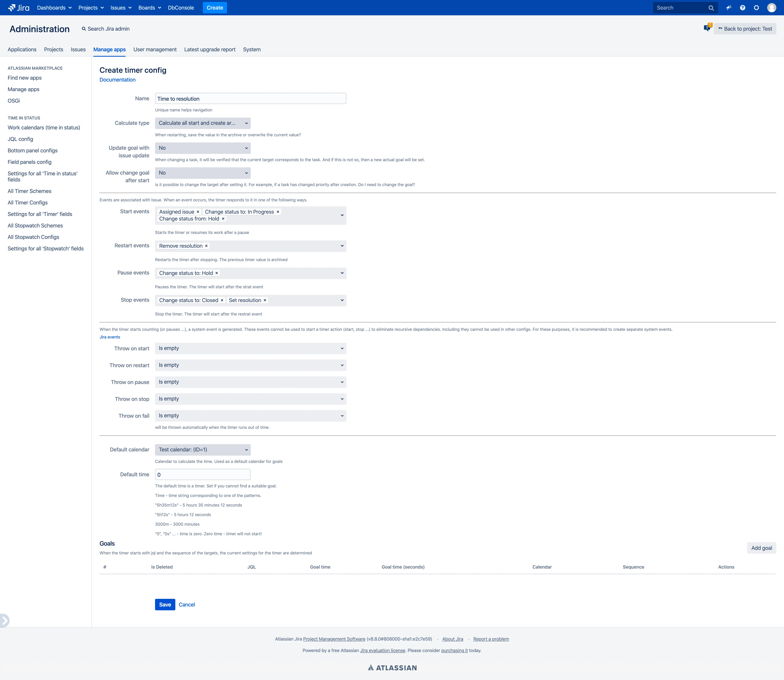
Task: Switch to the Latest upgrade report tab
Action: click(x=210, y=49)
